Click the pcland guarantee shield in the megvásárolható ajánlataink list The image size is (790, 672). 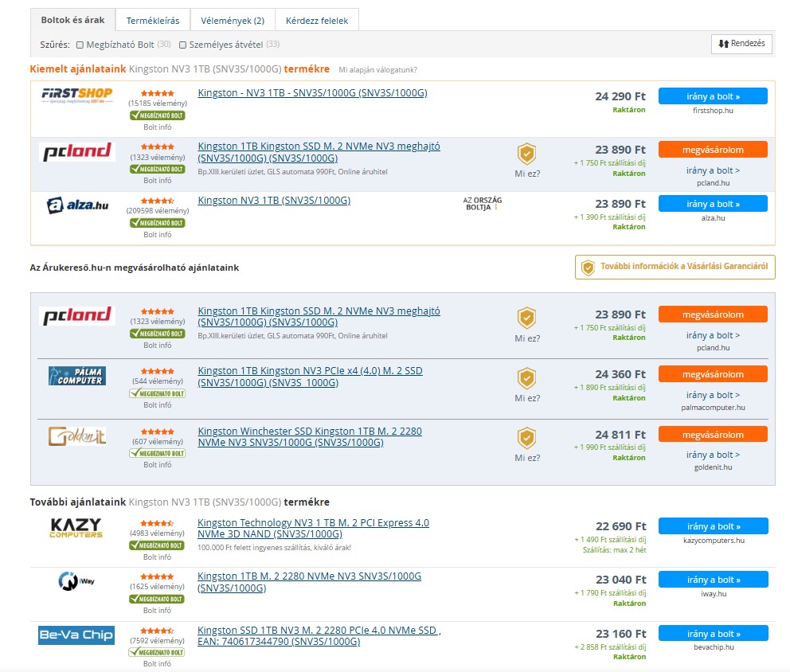point(526,318)
